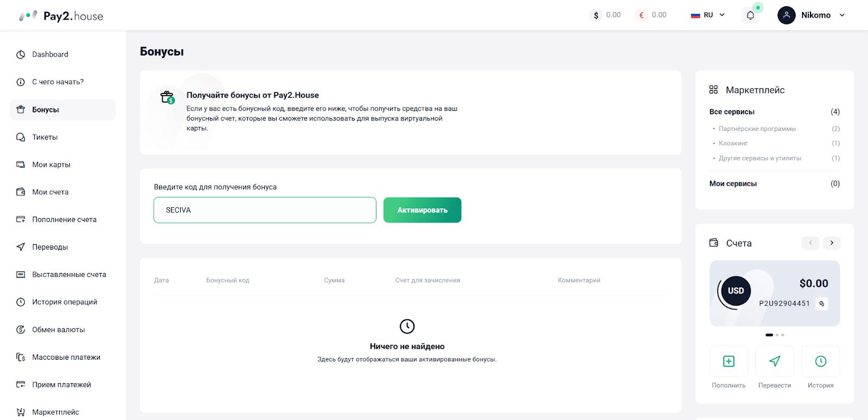Select the second account carousel dot

[x=777, y=335]
